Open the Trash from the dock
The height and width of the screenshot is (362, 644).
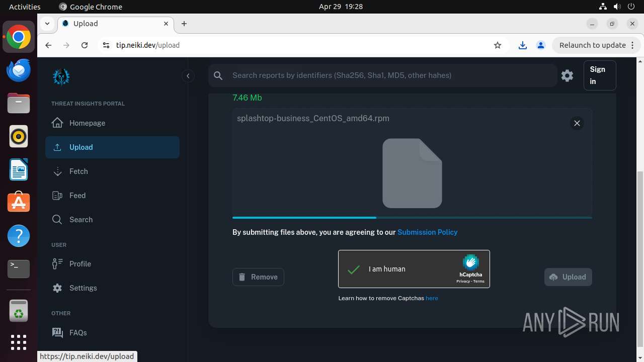19,311
